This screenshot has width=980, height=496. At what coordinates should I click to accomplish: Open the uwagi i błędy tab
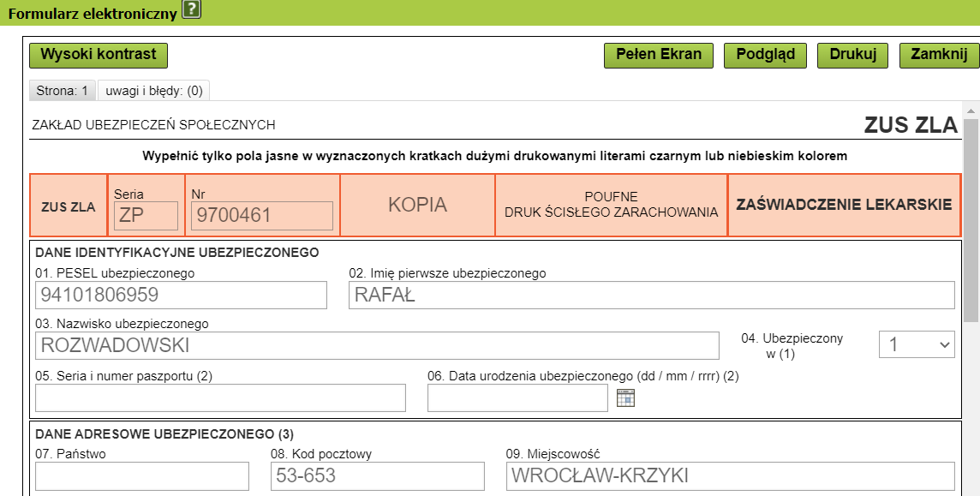click(153, 91)
